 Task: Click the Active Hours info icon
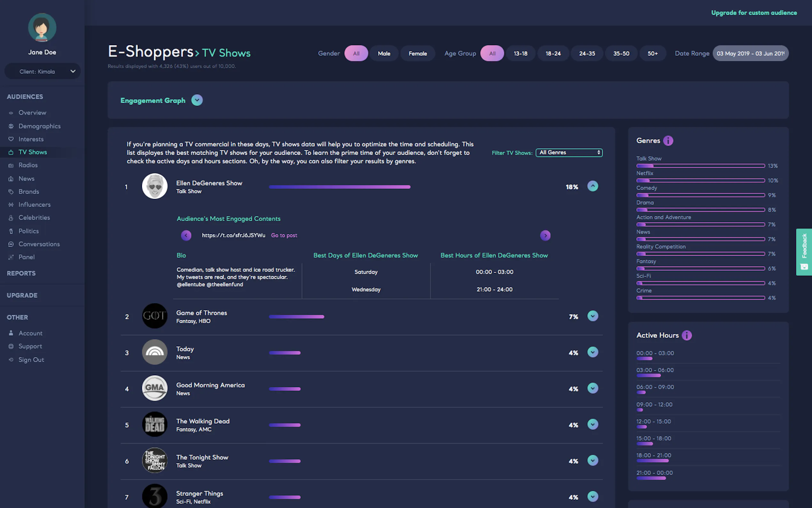coord(686,335)
